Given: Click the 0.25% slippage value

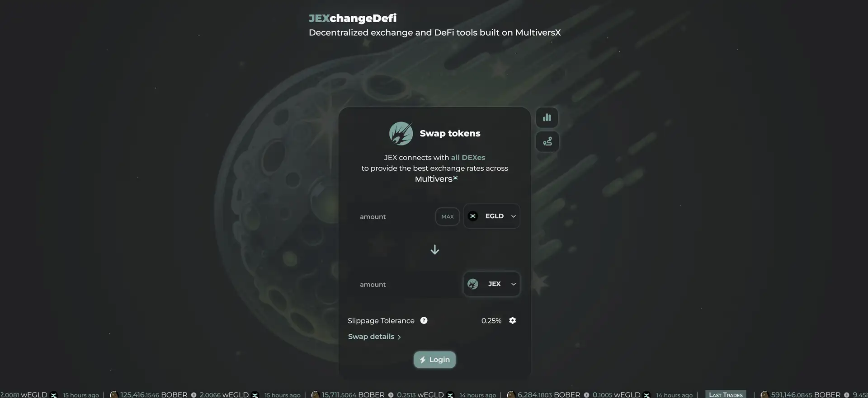Looking at the screenshot, I should (491, 320).
